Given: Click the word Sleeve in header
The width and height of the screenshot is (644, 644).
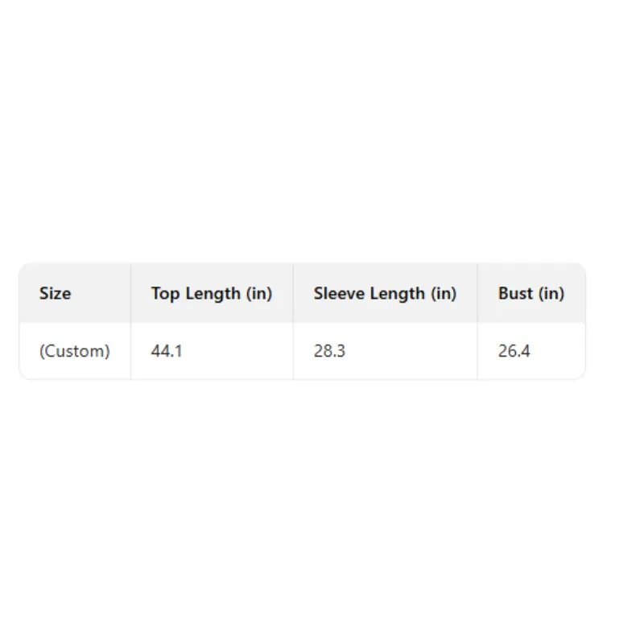Looking at the screenshot, I should pos(339,293).
